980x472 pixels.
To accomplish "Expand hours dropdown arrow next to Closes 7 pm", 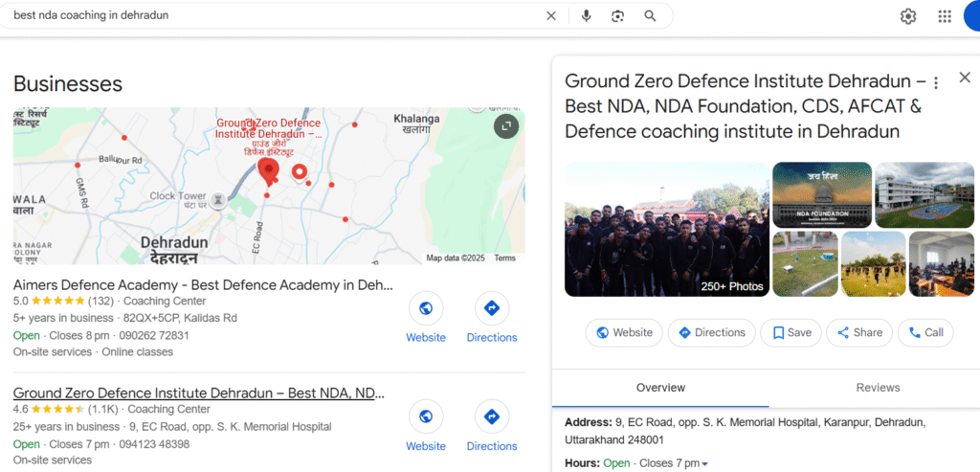I will coord(705,464).
